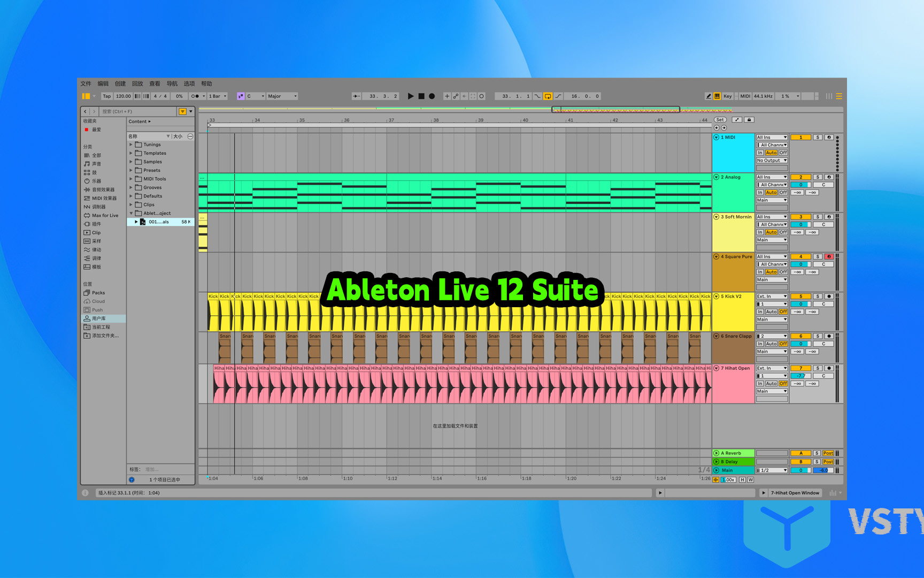Open the browser filter icon
924x578 pixels.
[183, 111]
